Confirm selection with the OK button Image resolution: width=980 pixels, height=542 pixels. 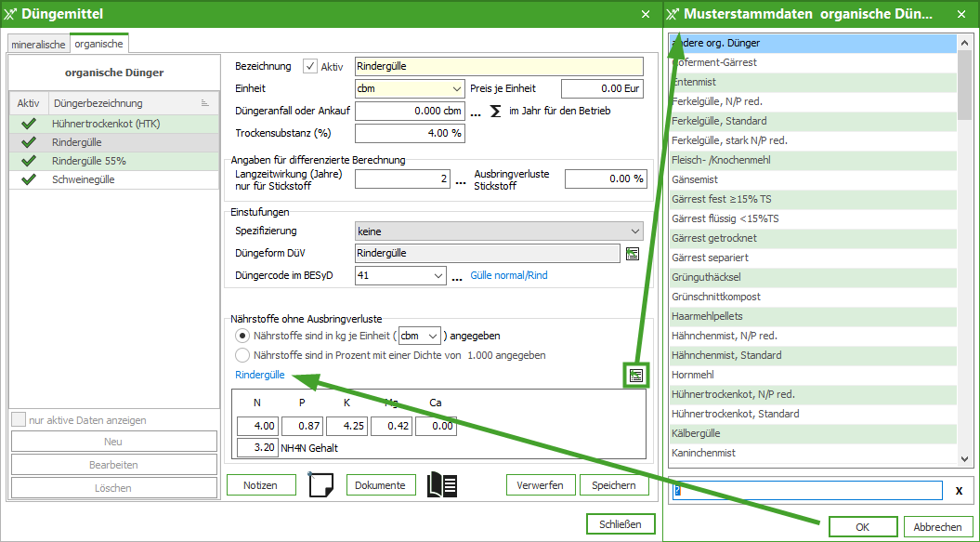[x=862, y=527]
